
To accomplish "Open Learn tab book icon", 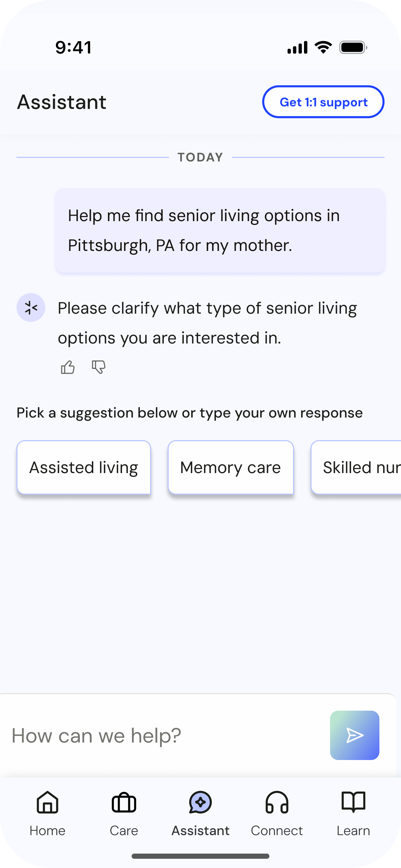I will [x=353, y=802].
